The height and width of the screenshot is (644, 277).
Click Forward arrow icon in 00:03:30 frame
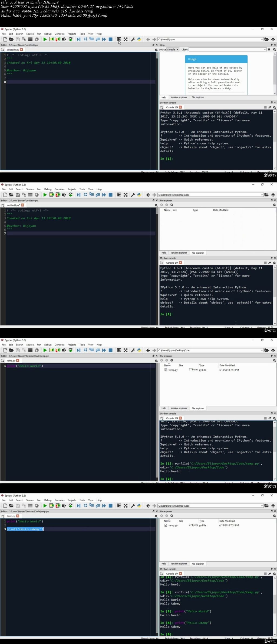tap(154, 506)
